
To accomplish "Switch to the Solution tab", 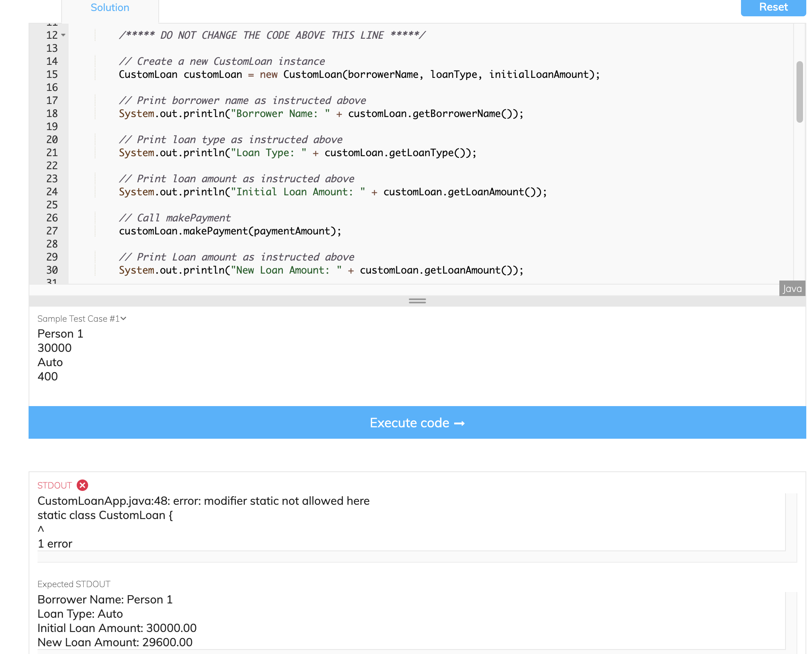I will pyautogui.click(x=109, y=7).
